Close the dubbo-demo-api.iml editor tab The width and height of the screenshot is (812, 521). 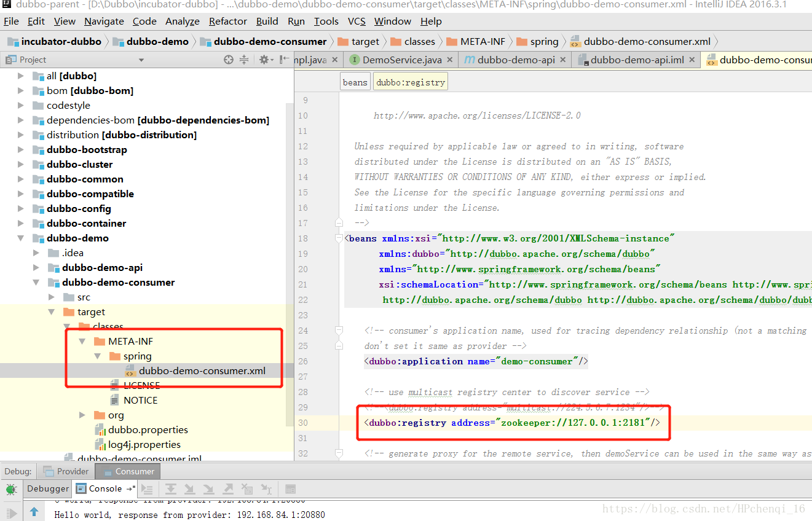[x=692, y=60]
